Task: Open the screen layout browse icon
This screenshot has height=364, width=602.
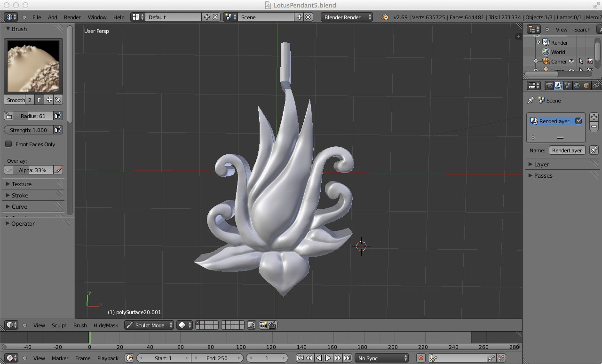Action: [137, 17]
